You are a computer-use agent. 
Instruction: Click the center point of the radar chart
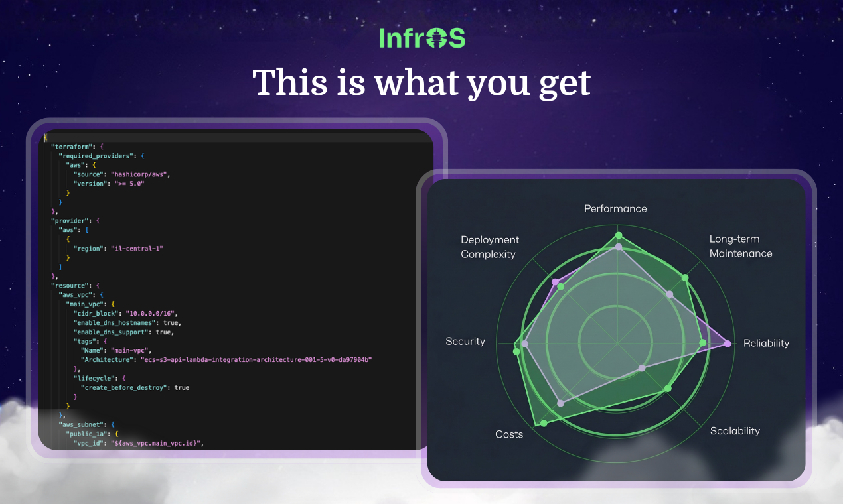(617, 343)
